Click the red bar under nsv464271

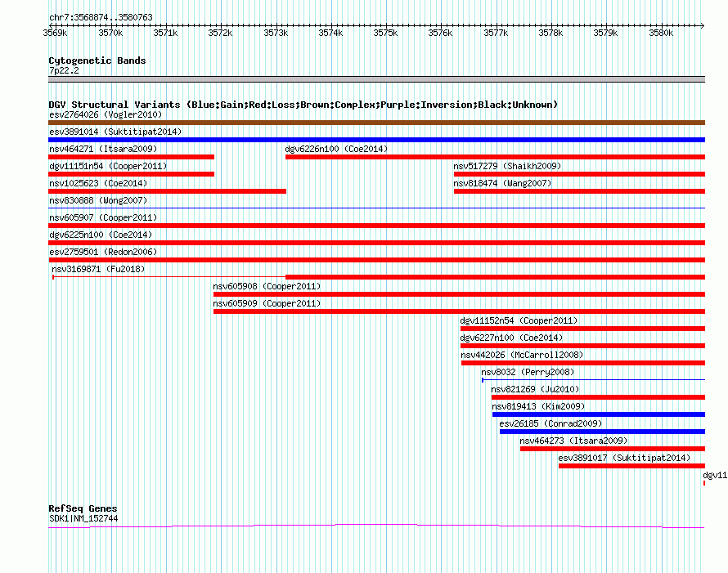tap(132, 157)
